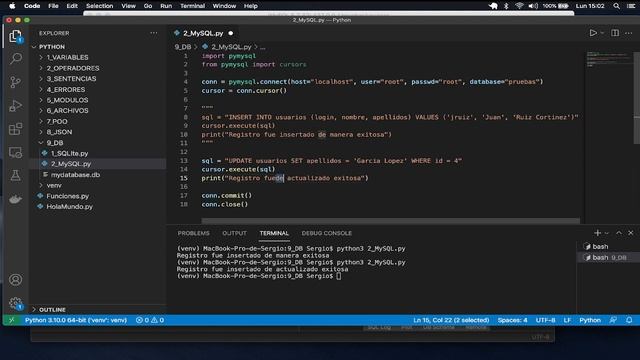Close the terminal panel
The height and width of the screenshot is (360, 640).
pyautogui.click(x=631, y=233)
